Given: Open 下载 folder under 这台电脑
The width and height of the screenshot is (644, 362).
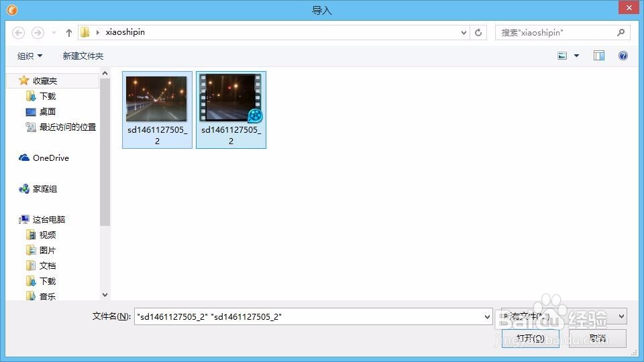Looking at the screenshot, I should click(48, 281).
